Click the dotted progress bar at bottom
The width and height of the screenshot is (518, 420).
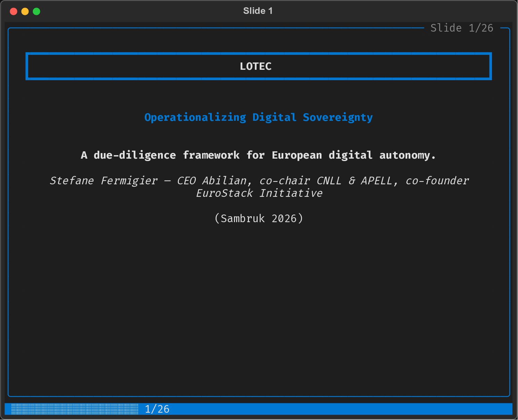[x=75, y=409]
